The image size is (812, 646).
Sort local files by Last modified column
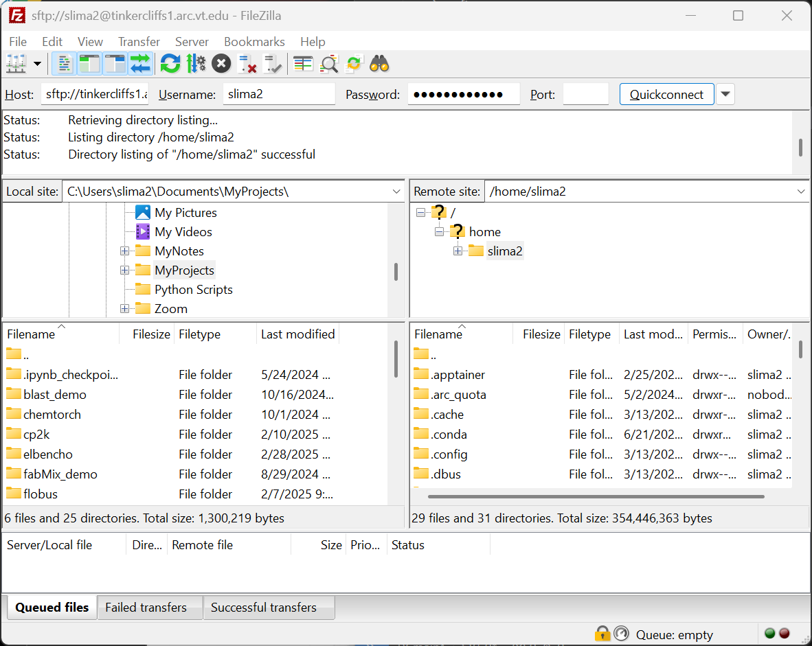(x=298, y=334)
